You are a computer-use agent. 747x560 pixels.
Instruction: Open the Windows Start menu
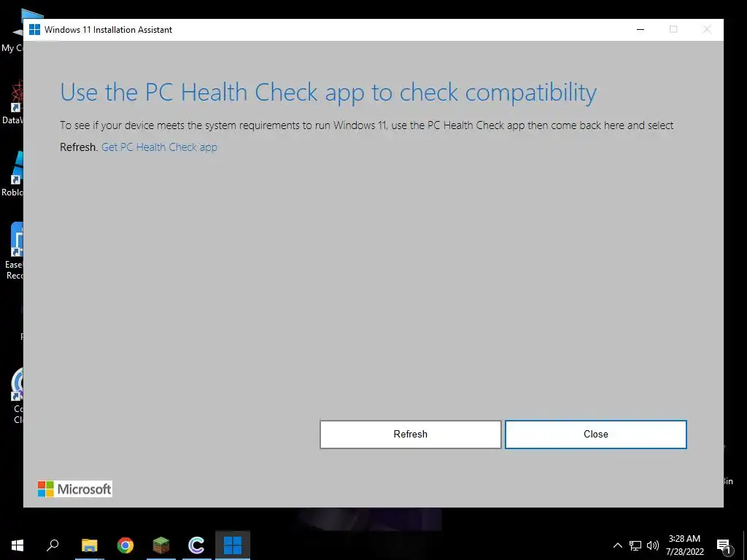point(18,545)
